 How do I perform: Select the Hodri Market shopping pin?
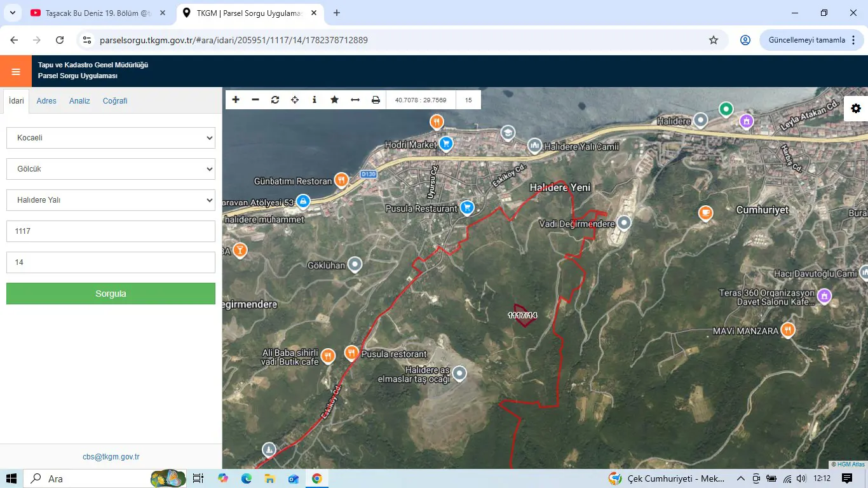tap(446, 144)
